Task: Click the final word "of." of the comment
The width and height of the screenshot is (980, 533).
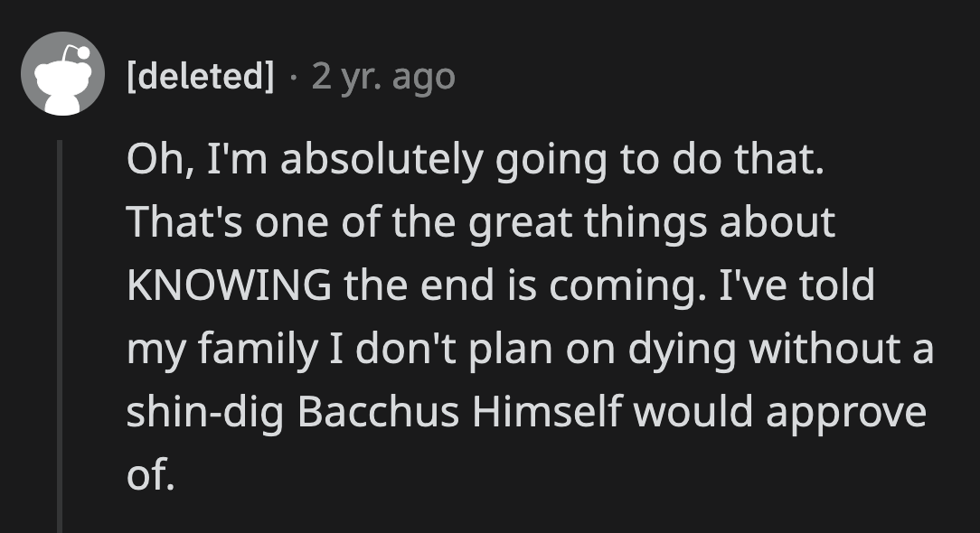Action: [150, 475]
